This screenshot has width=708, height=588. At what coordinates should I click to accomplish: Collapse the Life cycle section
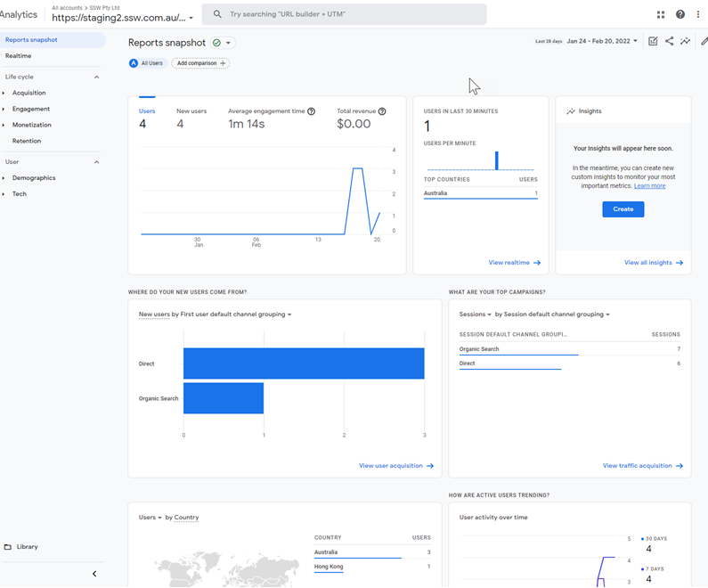(x=96, y=77)
